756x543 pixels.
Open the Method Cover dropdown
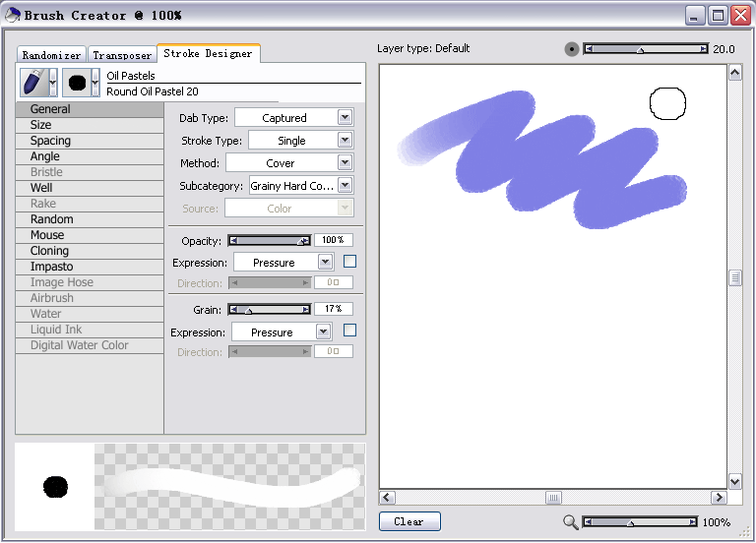pos(344,162)
